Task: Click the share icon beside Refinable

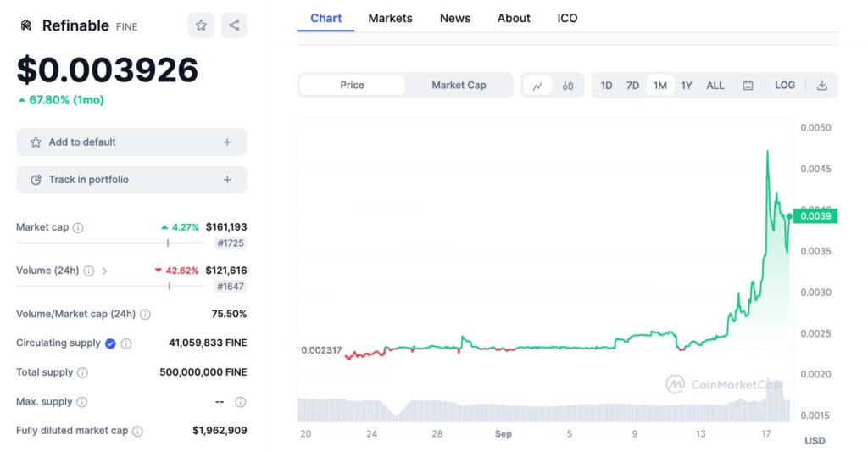Action: [x=234, y=25]
